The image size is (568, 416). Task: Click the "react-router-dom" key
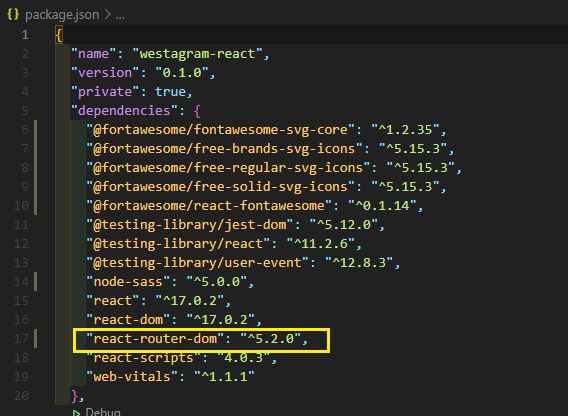click(x=155, y=339)
